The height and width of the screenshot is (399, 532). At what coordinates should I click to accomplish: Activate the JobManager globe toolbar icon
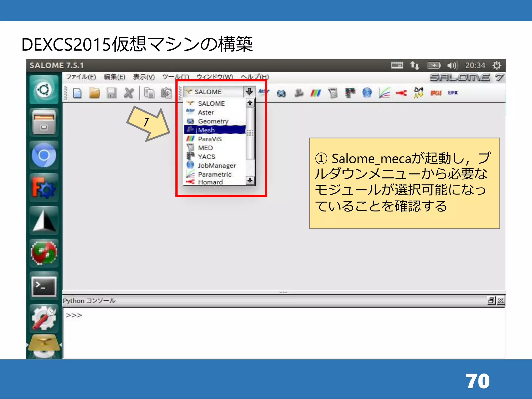pyautogui.click(x=367, y=93)
